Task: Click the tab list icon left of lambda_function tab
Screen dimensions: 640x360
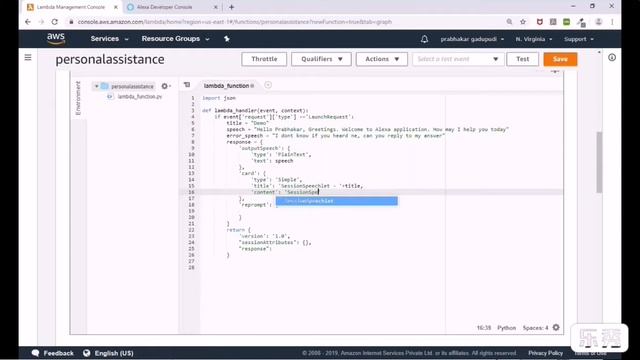Action: (187, 85)
